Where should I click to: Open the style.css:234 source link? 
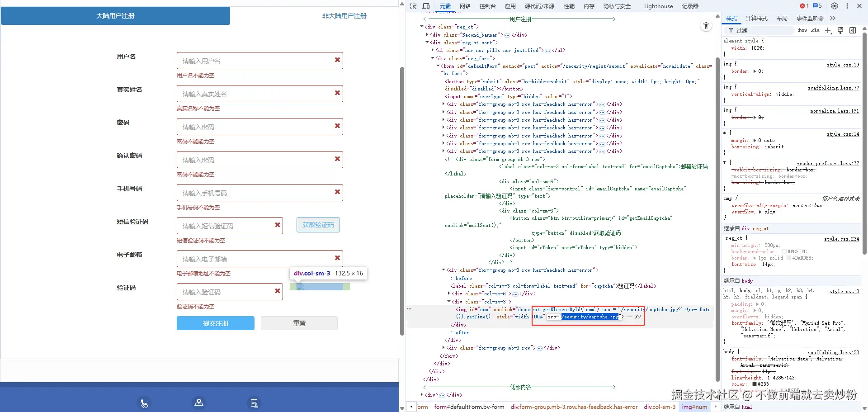(841, 239)
